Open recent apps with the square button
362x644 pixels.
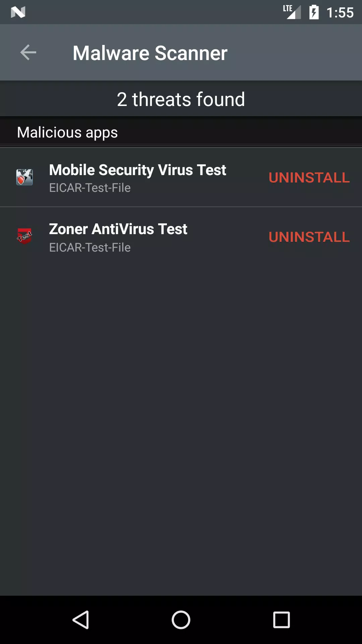(x=281, y=620)
